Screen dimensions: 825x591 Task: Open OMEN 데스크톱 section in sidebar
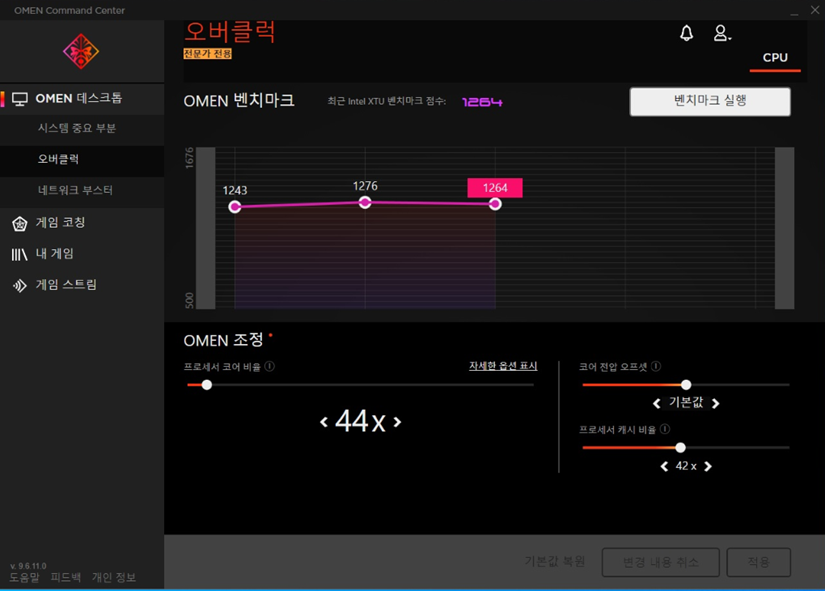(82, 98)
